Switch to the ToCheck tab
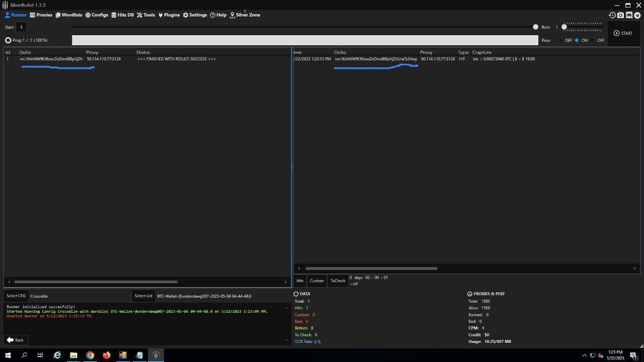Viewport: 644px width, 362px height. [x=338, y=281]
